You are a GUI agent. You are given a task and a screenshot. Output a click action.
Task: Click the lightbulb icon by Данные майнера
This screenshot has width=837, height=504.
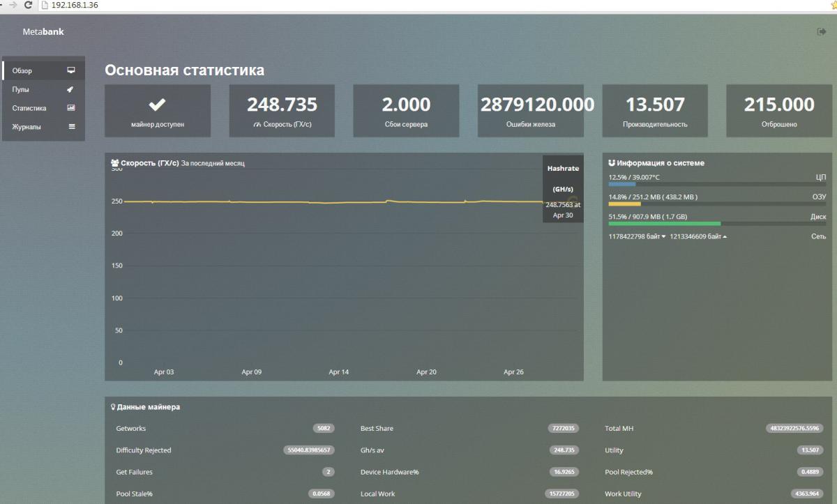113,407
